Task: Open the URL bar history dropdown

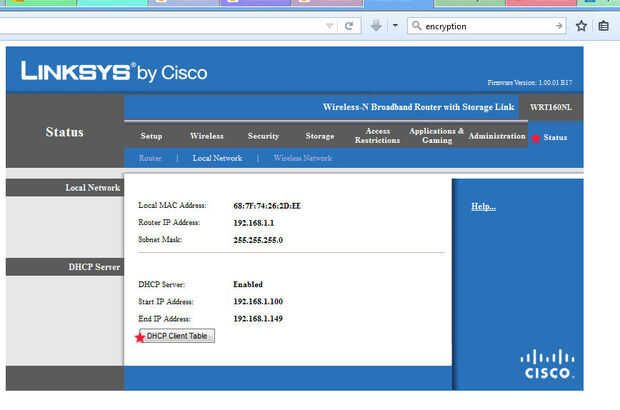Action: click(x=329, y=26)
